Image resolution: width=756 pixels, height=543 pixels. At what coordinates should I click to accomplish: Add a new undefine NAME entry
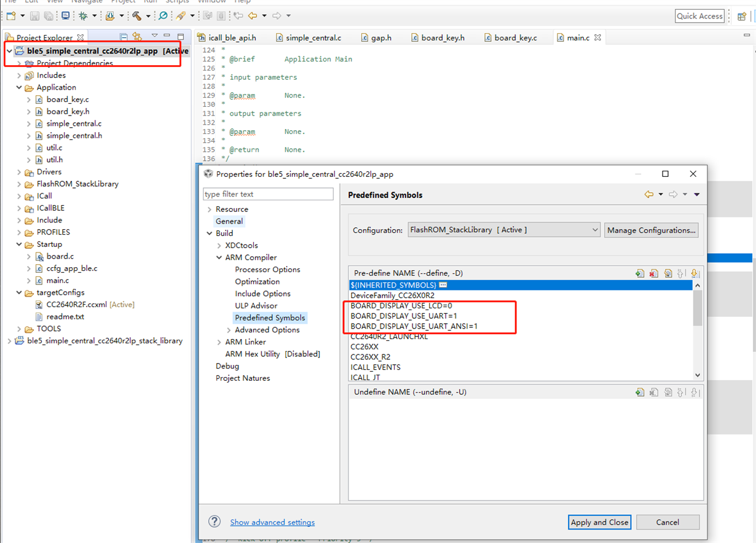pyautogui.click(x=640, y=392)
